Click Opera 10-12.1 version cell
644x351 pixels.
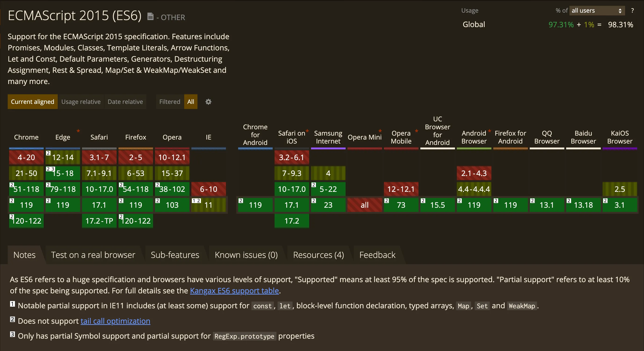pos(172,157)
